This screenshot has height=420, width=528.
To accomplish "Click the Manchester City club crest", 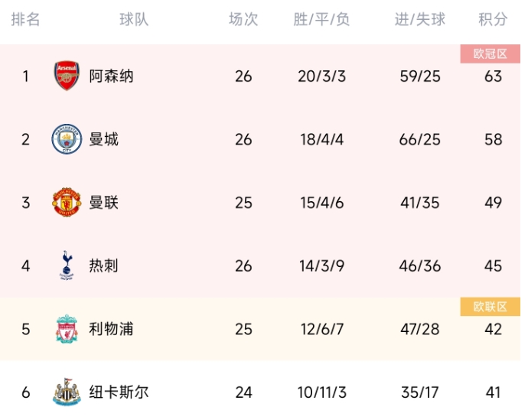I will click(67, 139).
